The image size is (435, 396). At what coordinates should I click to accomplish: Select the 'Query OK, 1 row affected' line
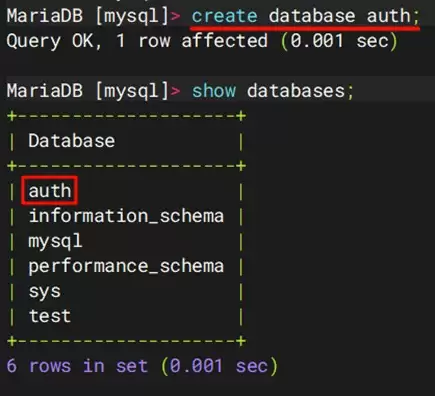click(x=202, y=41)
